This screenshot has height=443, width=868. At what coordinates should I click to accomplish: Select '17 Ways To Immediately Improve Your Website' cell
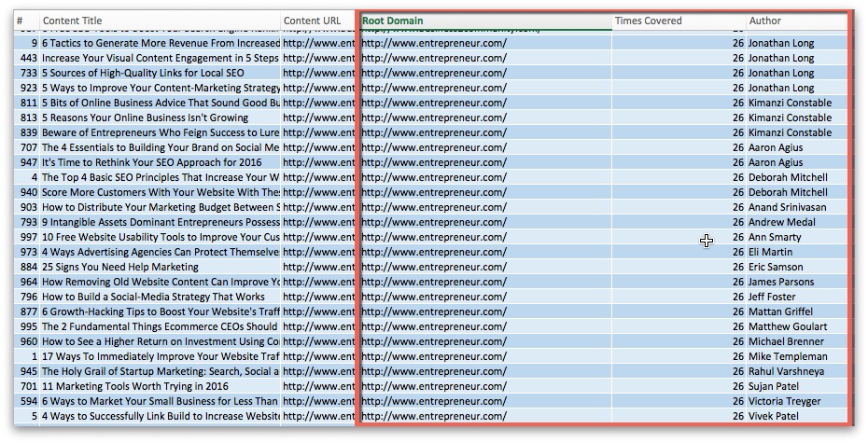pyautogui.click(x=160, y=356)
